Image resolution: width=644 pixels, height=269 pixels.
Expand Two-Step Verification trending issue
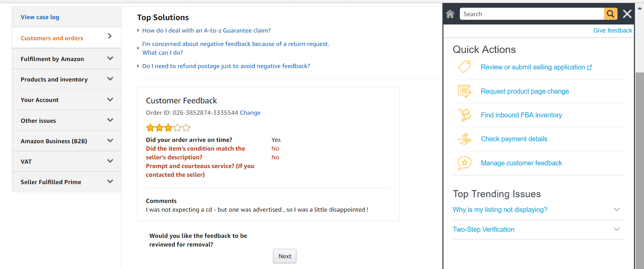click(x=616, y=229)
